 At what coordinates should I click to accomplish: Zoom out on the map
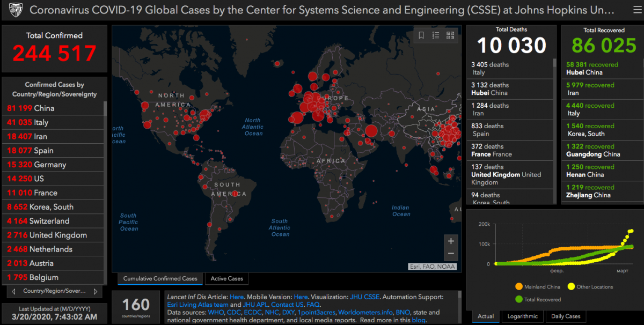coord(451,254)
